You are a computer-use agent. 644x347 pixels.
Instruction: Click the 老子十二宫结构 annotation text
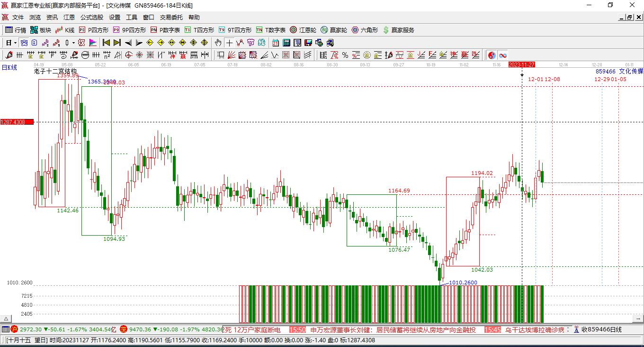coord(55,71)
